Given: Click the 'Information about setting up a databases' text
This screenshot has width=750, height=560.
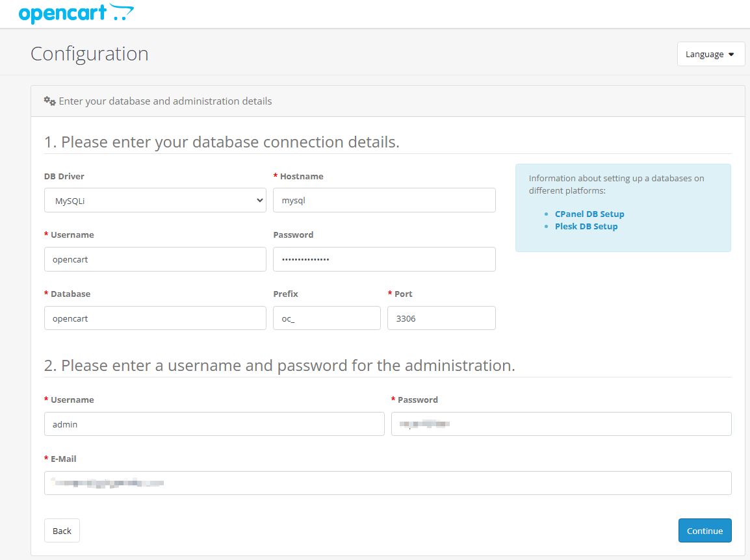Looking at the screenshot, I should point(616,184).
